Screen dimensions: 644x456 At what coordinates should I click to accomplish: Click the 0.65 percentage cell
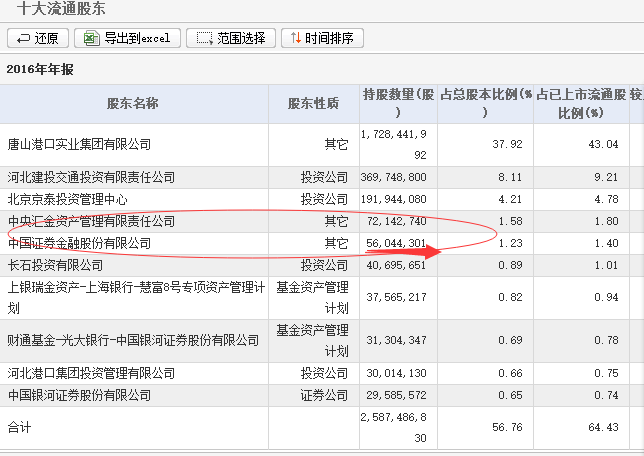(x=511, y=396)
